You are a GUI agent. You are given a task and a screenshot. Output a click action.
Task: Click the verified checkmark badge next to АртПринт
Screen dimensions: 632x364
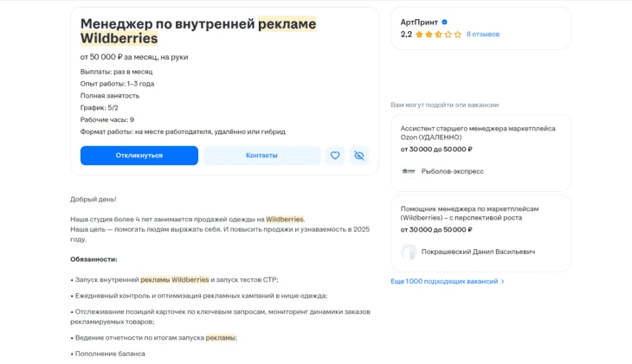tap(445, 22)
